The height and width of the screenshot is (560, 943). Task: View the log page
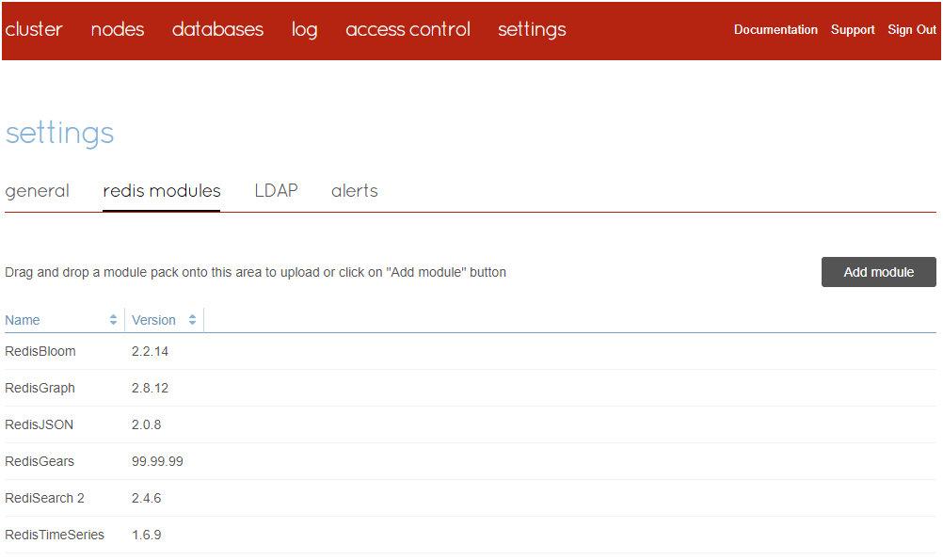tap(305, 29)
